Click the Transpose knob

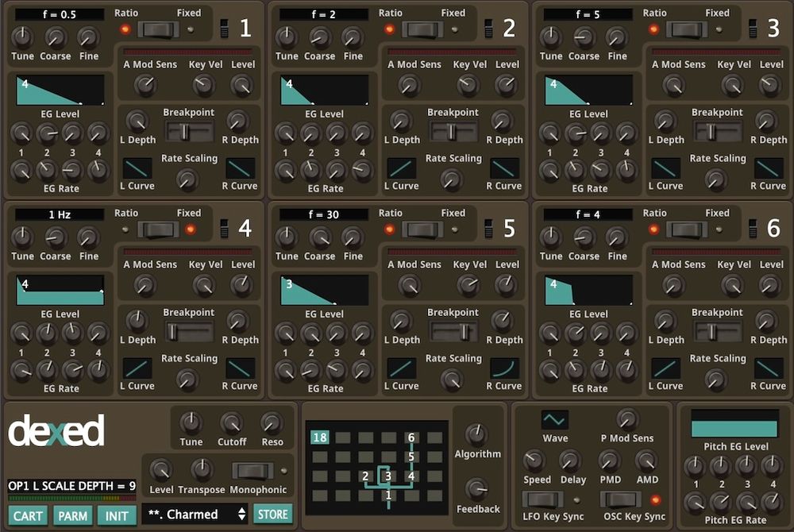point(202,470)
